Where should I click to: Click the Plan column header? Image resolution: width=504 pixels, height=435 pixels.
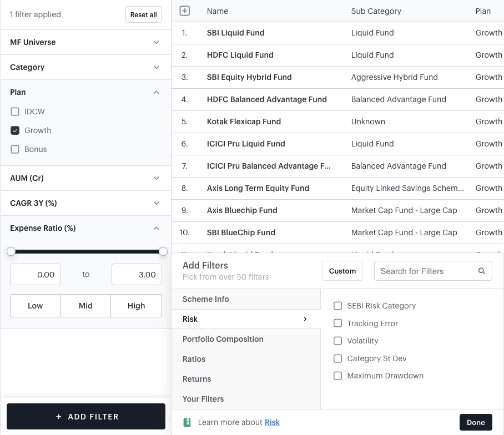tap(483, 11)
